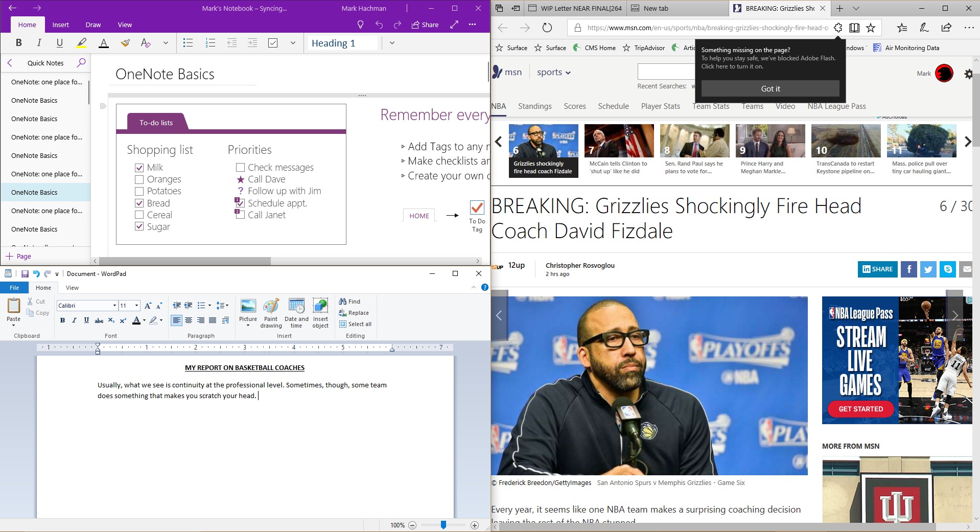Apply yellow highlighter in OneNote

click(x=81, y=43)
